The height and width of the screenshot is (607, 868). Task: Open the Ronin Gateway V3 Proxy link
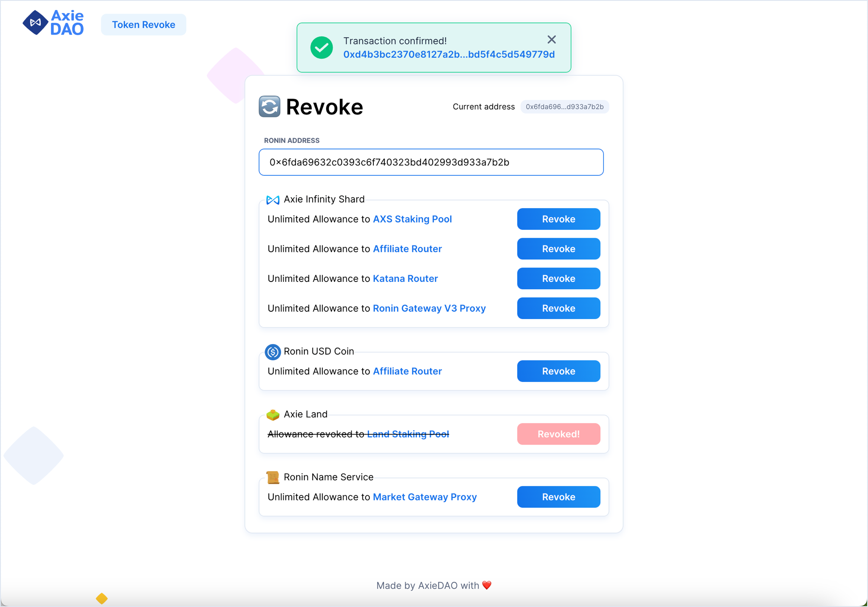click(x=429, y=308)
